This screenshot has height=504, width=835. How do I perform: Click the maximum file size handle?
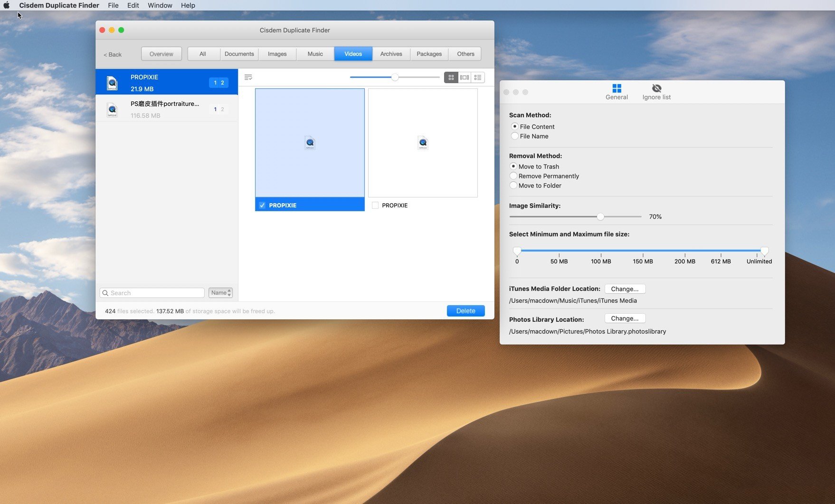click(764, 251)
